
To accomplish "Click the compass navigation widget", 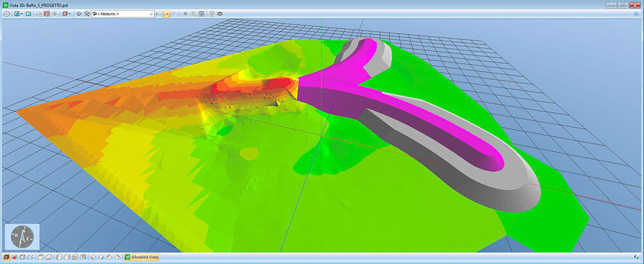I will 22,236.
